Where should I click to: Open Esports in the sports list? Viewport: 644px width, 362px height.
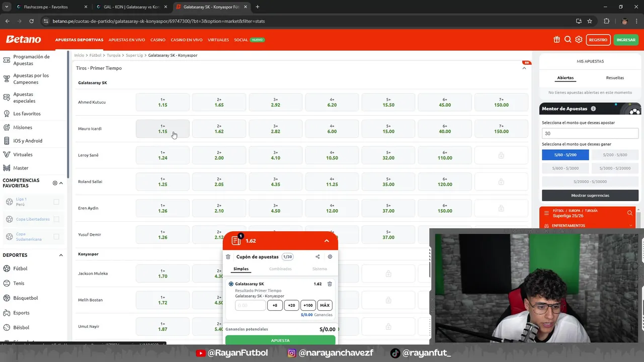(21, 313)
